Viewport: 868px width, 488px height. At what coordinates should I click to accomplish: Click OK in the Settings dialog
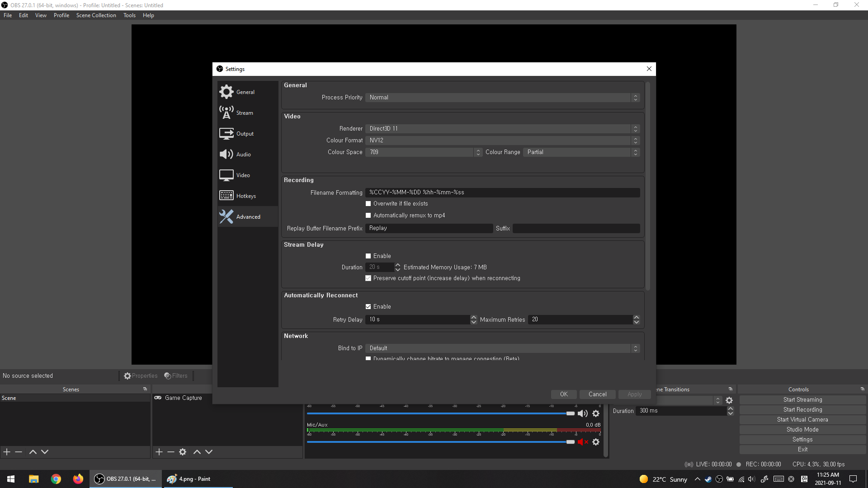coord(564,394)
